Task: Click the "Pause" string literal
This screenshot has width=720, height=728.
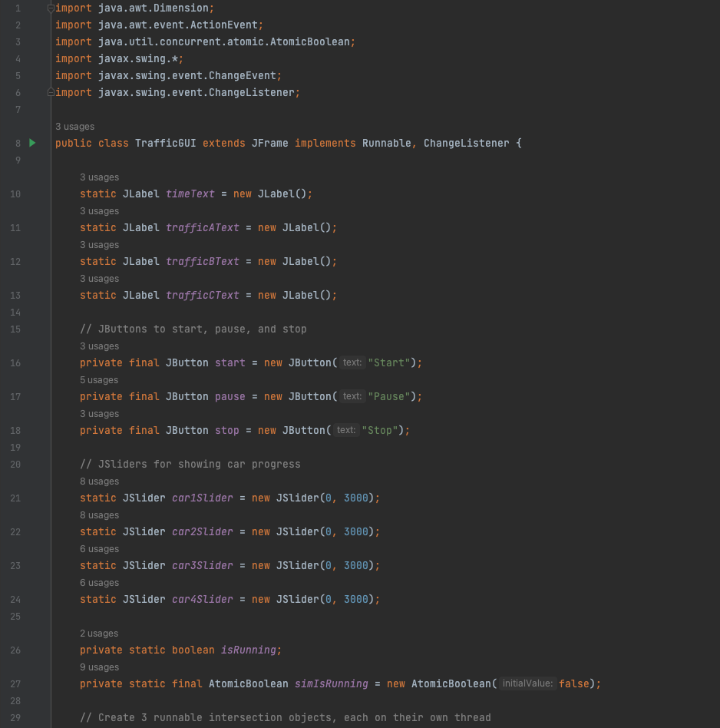Action: point(389,396)
